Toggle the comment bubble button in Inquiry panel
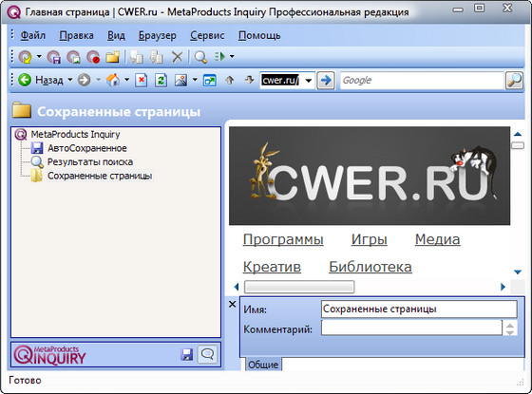532x394 pixels. click(207, 354)
